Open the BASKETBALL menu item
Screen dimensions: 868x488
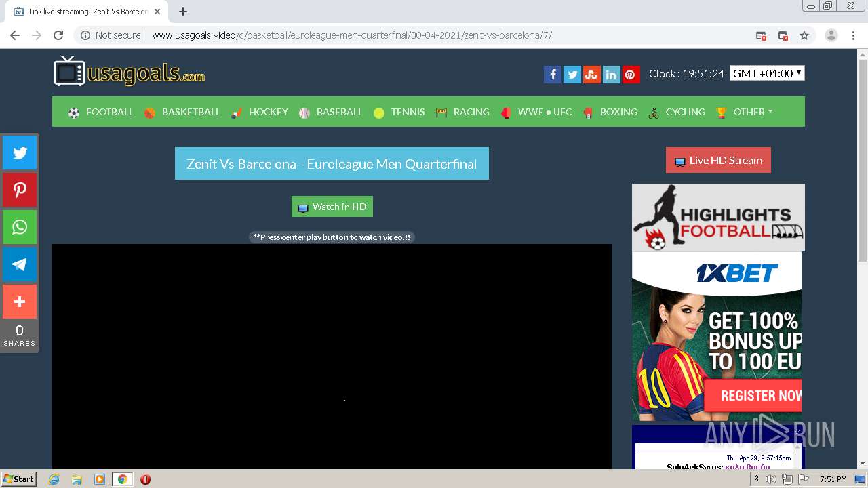tap(182, 112)
